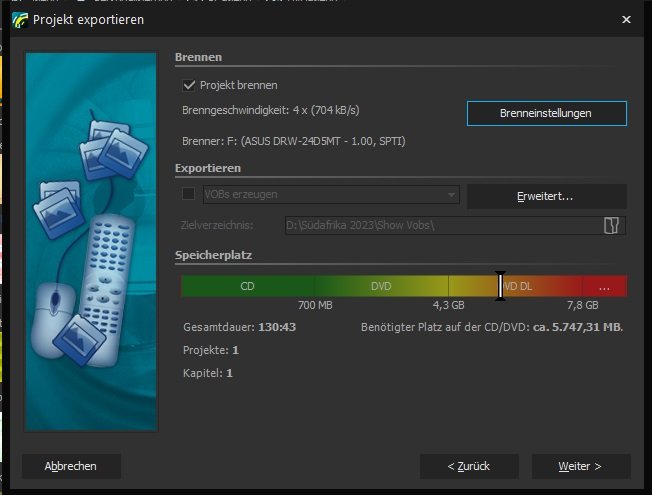The image size is (652, 495).
Task: Click the Zielverzeichnis path field
Action: coord(440,225)
